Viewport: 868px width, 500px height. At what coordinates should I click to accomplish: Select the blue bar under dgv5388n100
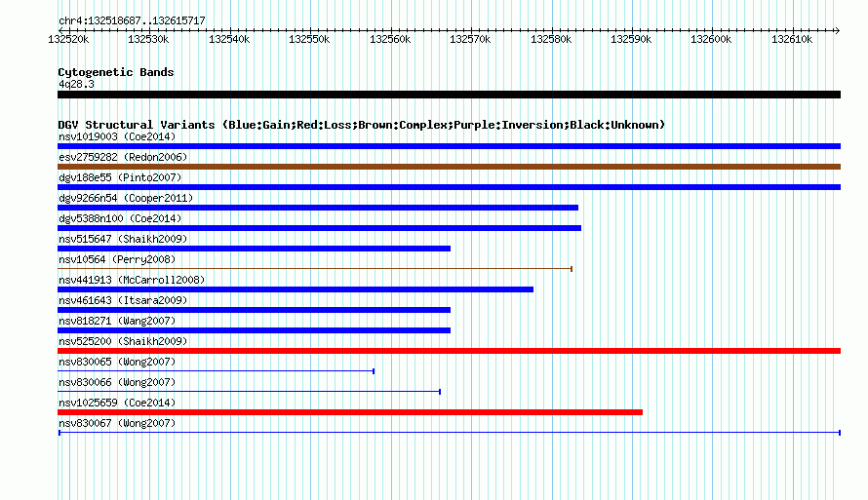click(320, 228)
